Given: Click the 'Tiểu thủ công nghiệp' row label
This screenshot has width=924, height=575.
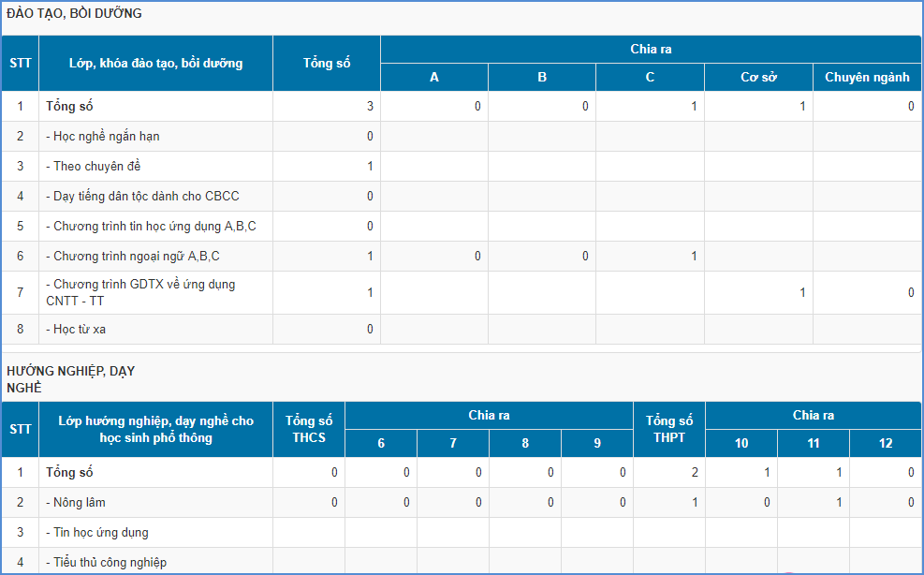Looking at the screenshot, I should 106,563.
